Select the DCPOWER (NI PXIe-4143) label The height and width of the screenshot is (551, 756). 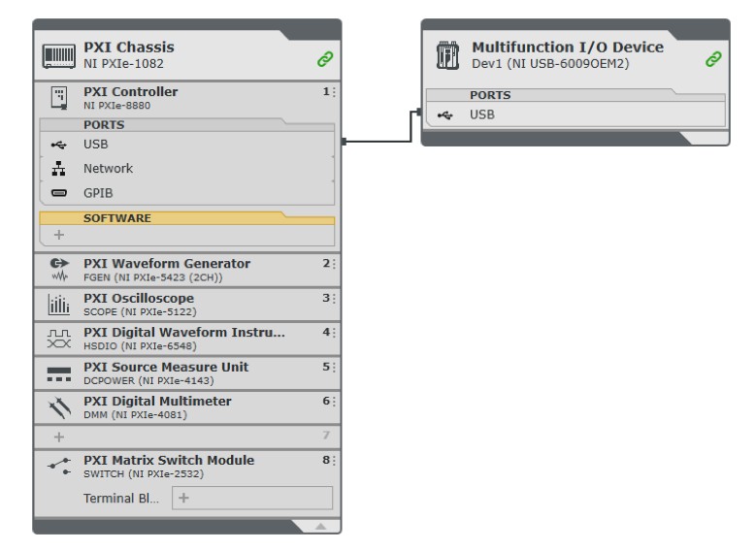pos(148,381)
